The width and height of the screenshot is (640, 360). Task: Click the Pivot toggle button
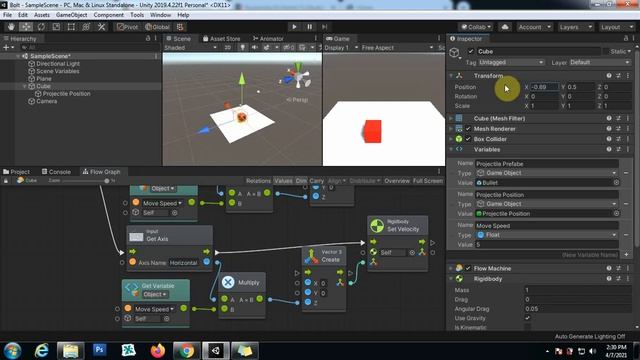(127, 27)
